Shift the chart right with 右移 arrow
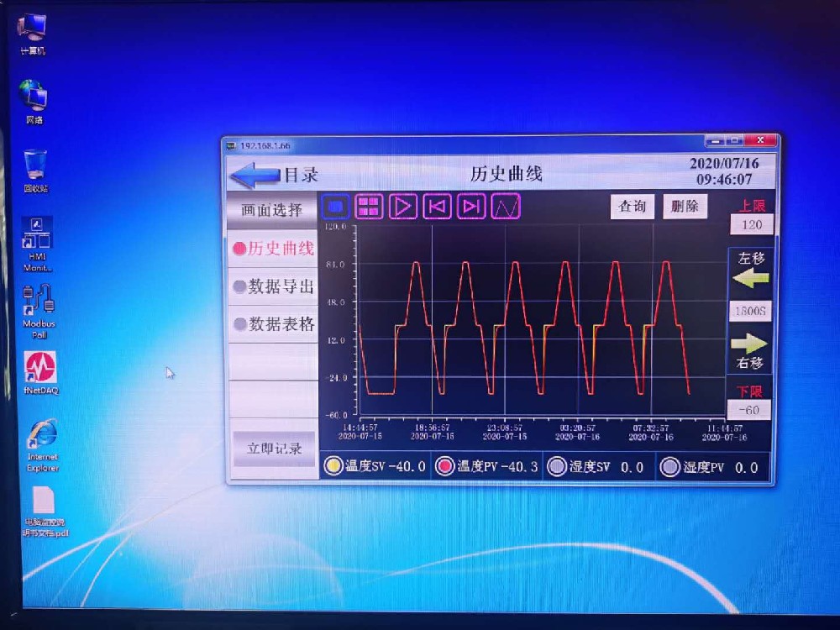840x630 pixels. point(749,344)
